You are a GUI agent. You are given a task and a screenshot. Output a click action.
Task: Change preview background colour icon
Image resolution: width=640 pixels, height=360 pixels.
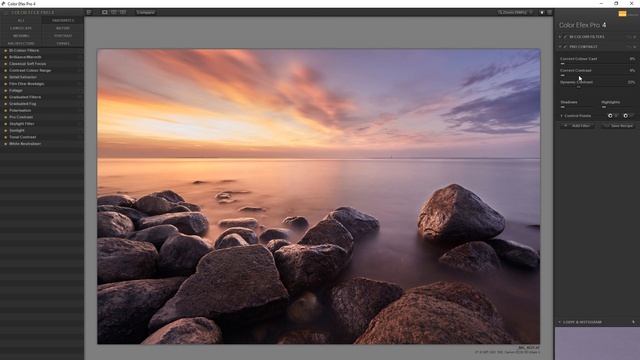click(x=542, y=13)
